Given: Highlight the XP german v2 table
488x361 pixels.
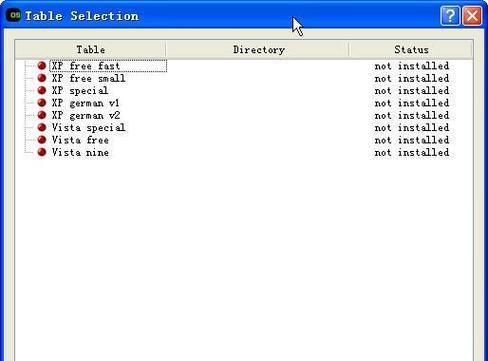Looking at the screenshot, I should pyautogui.click(x=86, y=115).
